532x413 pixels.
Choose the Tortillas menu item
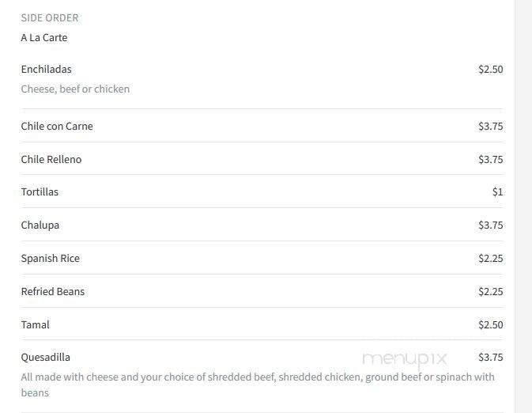click(40, 192)
